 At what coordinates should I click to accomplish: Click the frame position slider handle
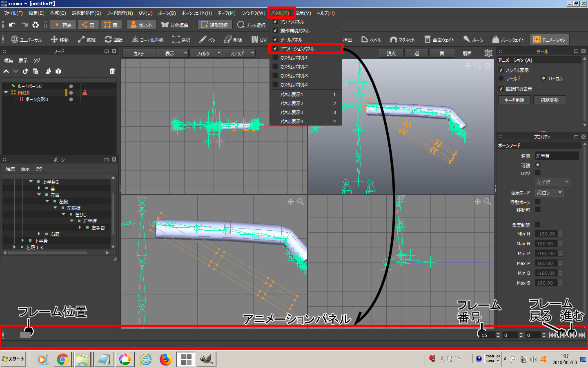click(x=25, y=335)
